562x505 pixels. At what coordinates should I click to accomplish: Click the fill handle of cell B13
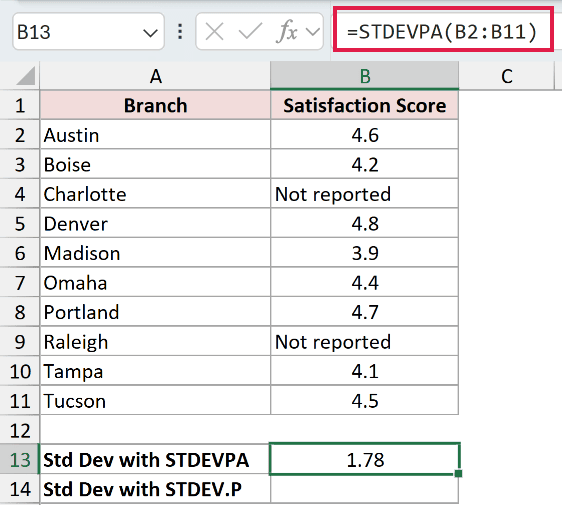(458, 474)
